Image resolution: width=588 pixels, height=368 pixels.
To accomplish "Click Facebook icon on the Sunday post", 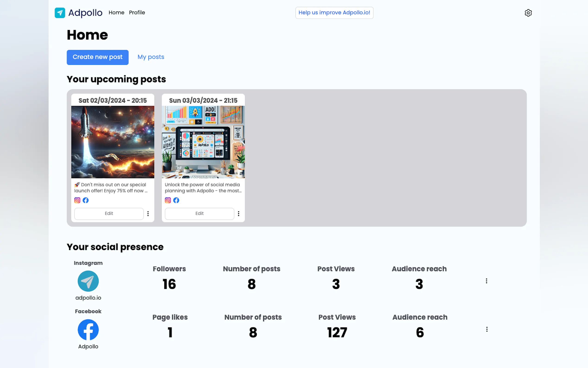I will click(x=176, y=200).
